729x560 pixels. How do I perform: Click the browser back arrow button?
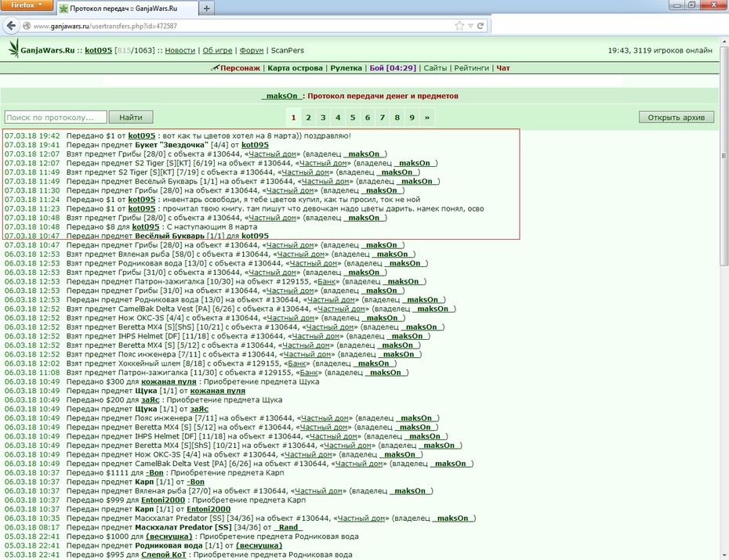point(12,26)
